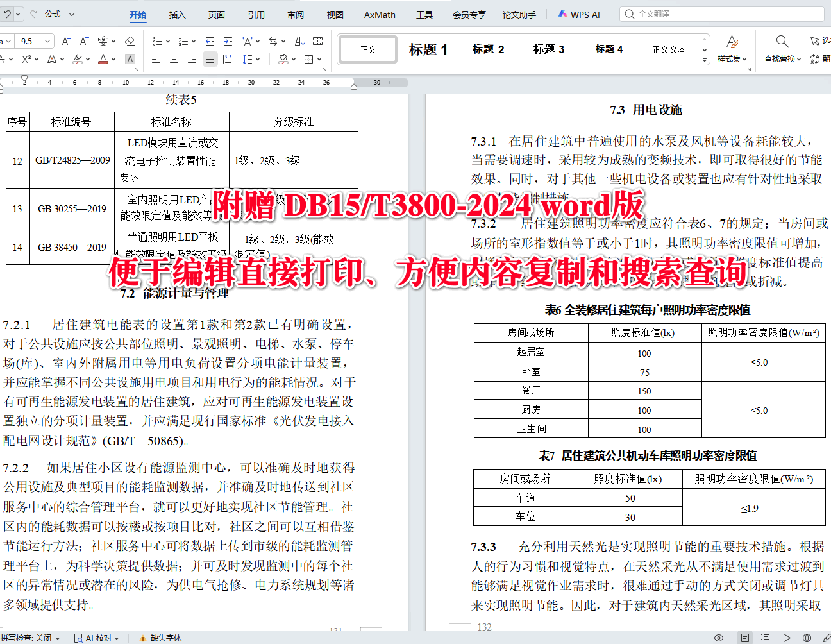831x644 pixels.
Task: Click the increase indent icon
Action: point(227,42)
